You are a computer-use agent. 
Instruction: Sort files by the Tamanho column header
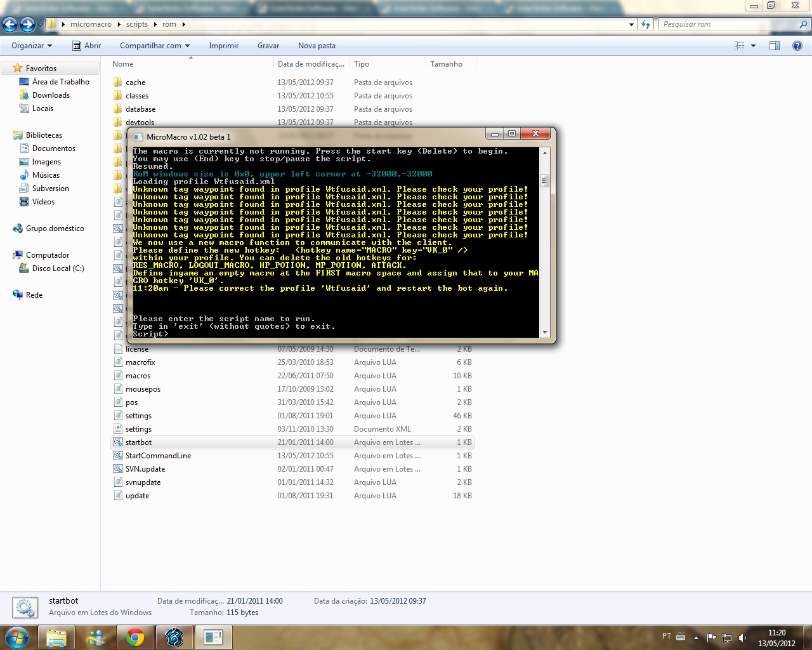pos(446,64)
